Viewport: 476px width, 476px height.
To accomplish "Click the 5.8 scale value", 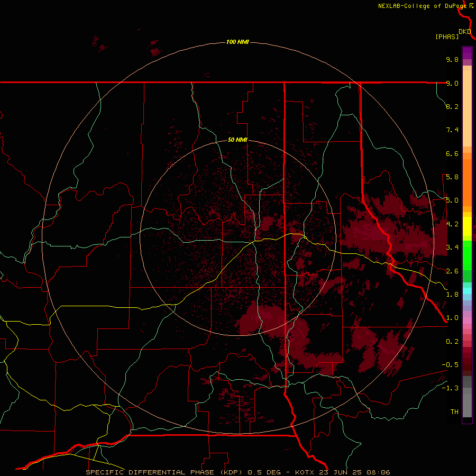I will click(x=452, y=177).
